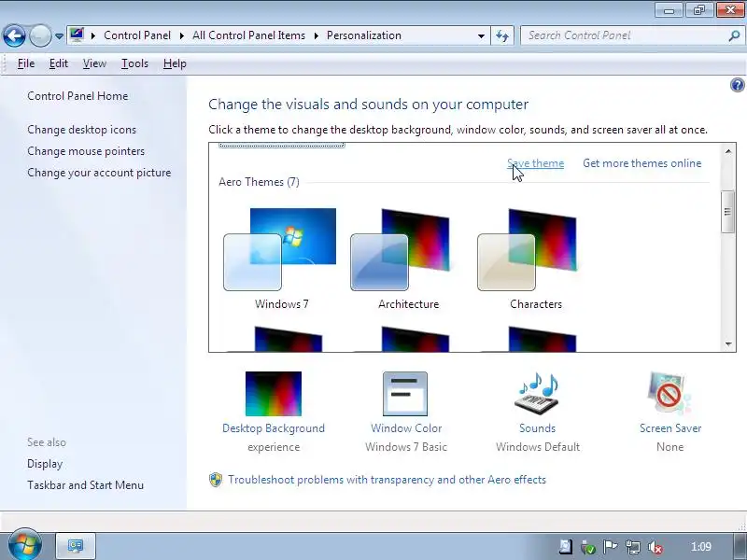
Task: Click the Screen Saver text link
Action: [670, 428]
